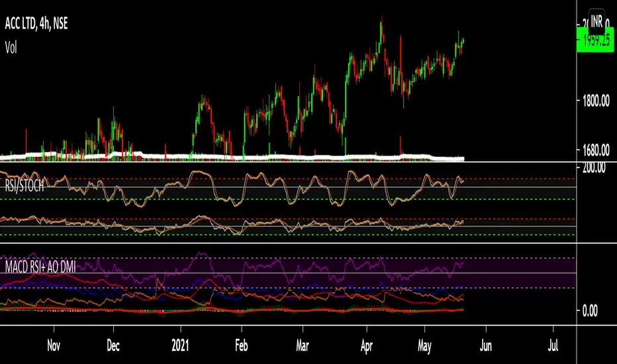Select the RSI/STOCH indicator label
This screenshot has height=364, width=617.
click(x=24, y=187)
